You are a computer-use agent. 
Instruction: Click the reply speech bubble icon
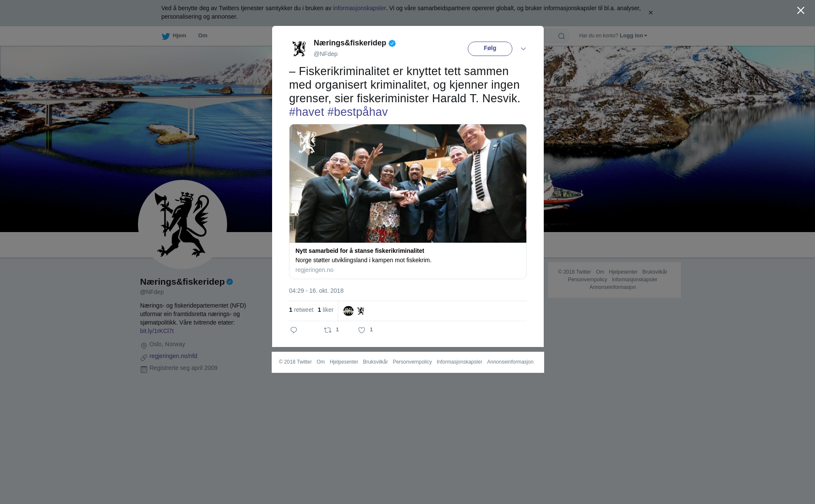(294, 330)
